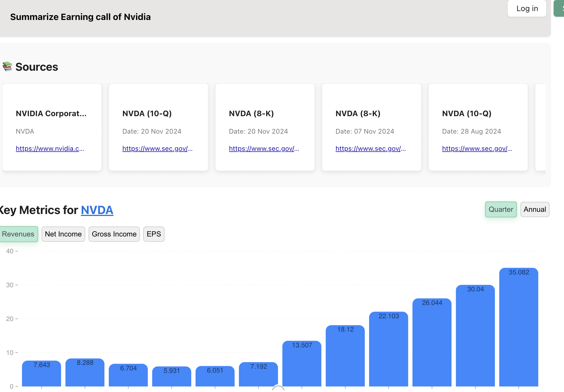
Task: Click the Summarize Earning call of Nvidia heading
Action: coord(80,17)
